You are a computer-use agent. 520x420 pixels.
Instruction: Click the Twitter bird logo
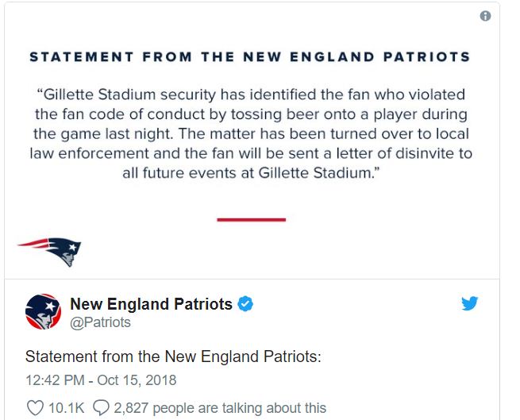470,303
